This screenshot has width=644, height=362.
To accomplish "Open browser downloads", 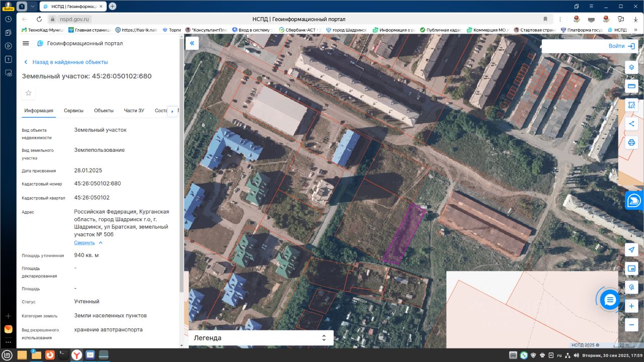I will click(x=636, y=19).
